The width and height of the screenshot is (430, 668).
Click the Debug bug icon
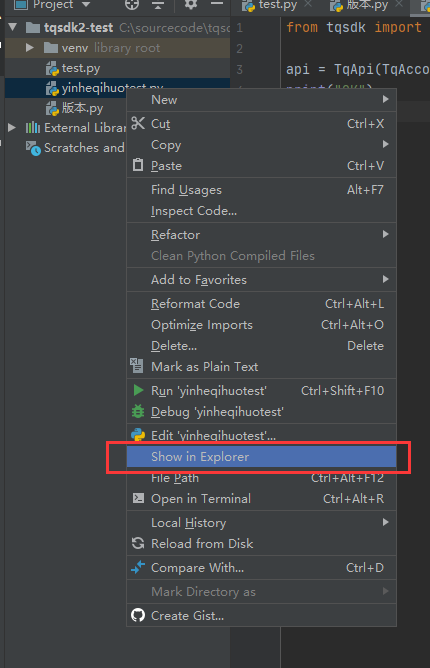tap(138, 412)
